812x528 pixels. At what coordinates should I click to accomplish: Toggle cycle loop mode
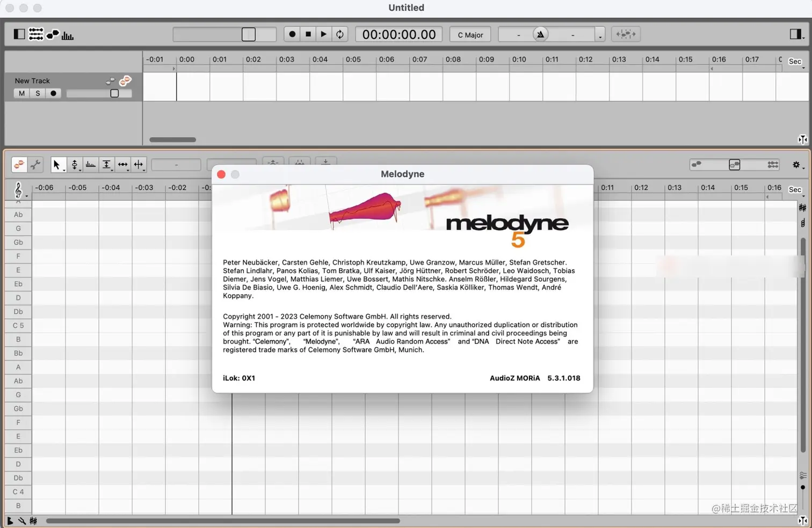pos(340,34)
